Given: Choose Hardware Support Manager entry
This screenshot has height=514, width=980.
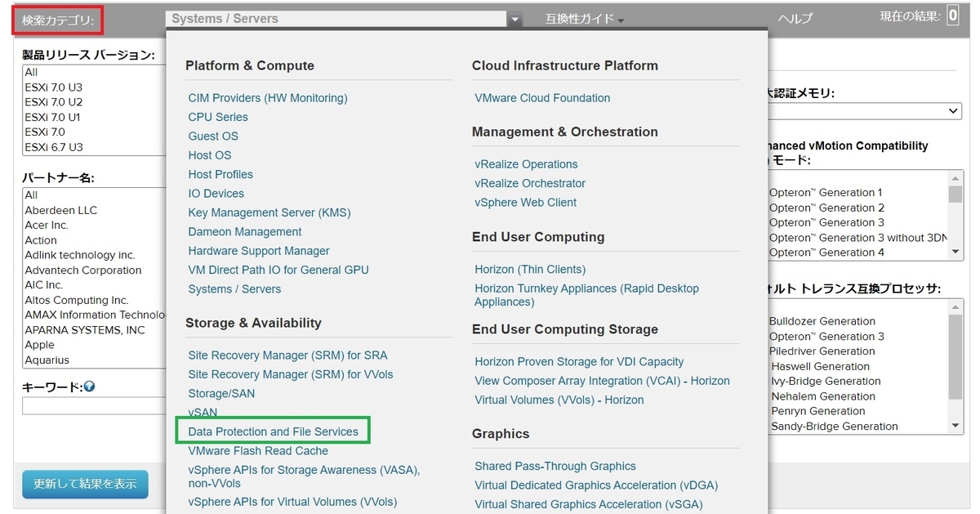Looking at the screenshot, I should click(259, 251).
